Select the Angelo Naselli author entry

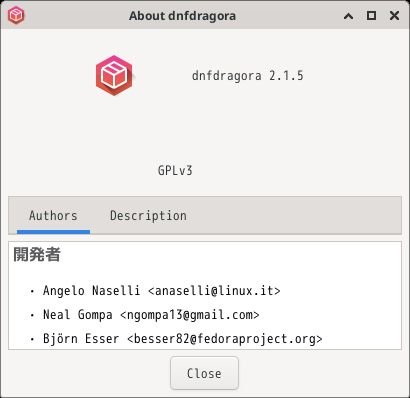(x=162, y=291)
